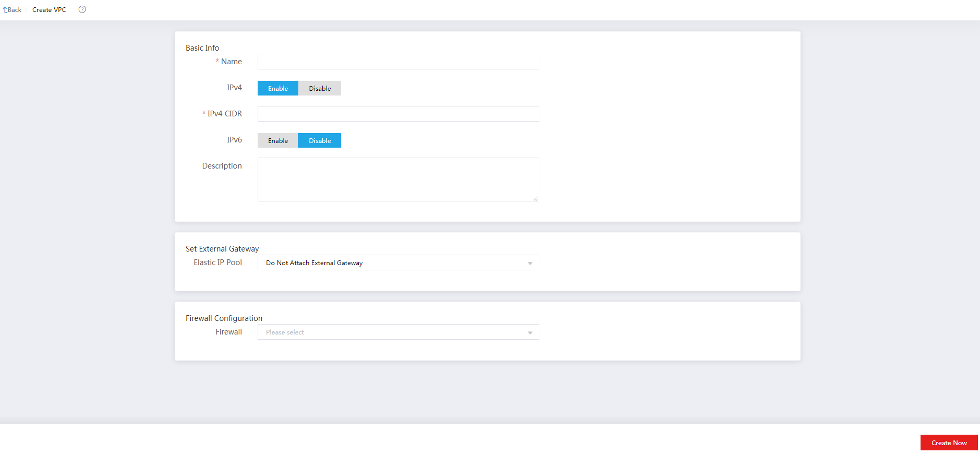This screenshot has height=454, width=980.
Task: Open the Elastic IP Pool dropdown
Action: point(398,262)
